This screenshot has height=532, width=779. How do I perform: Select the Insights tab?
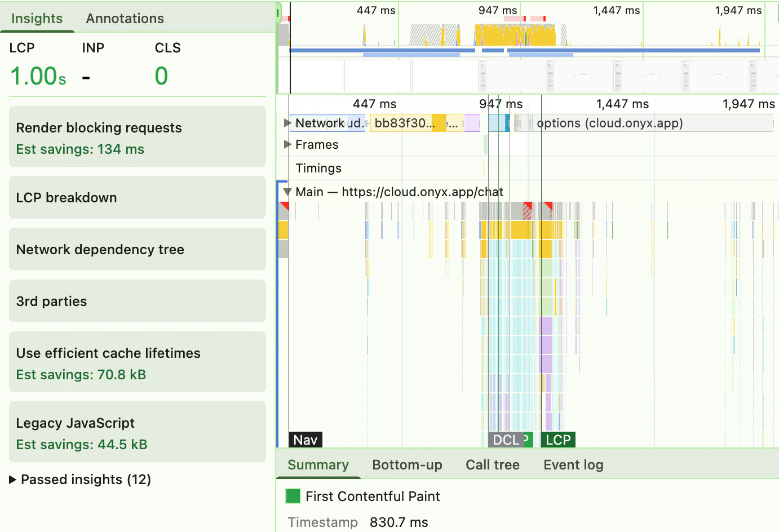36,18
